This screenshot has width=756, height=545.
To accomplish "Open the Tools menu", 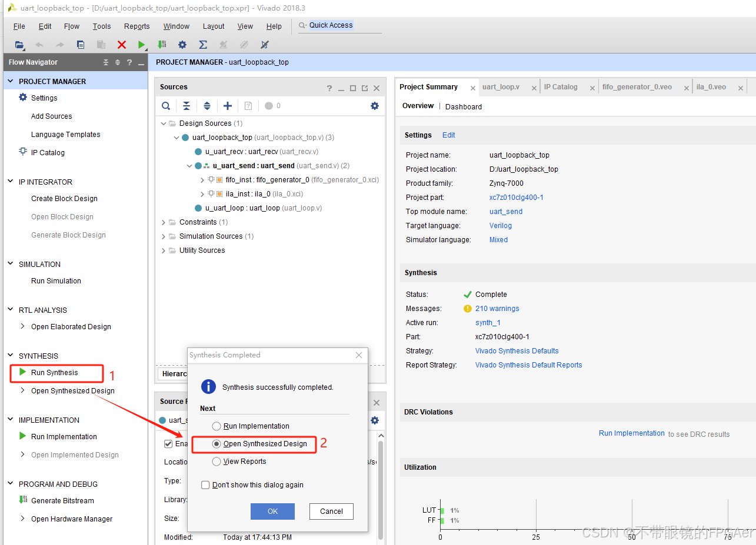I will pyautogui.click(x=102, y=26).
